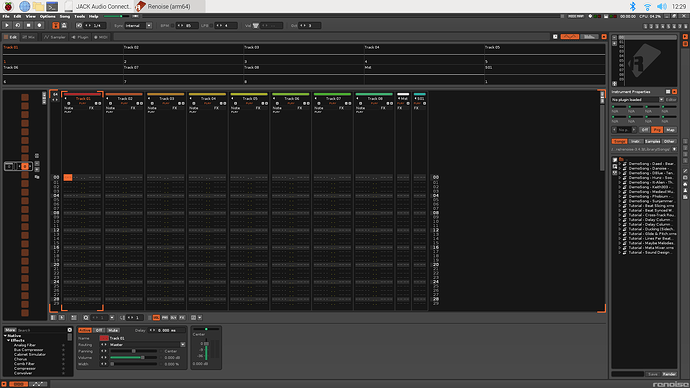Enable the Record button in transport
Screen dimensions: 690x388
click(40, 26)
